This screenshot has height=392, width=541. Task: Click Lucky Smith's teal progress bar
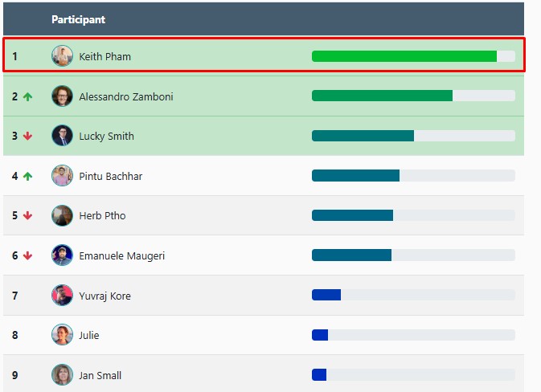click(x=363, y=136)
